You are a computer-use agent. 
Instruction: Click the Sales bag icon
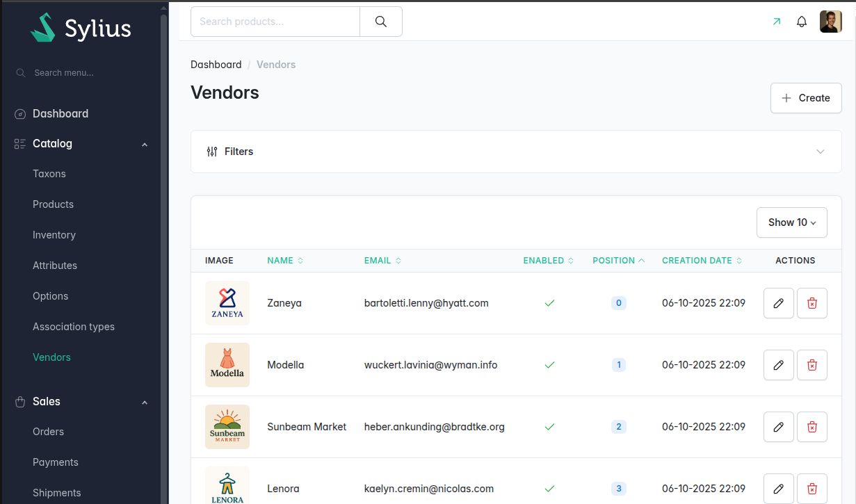pos(20,402)
